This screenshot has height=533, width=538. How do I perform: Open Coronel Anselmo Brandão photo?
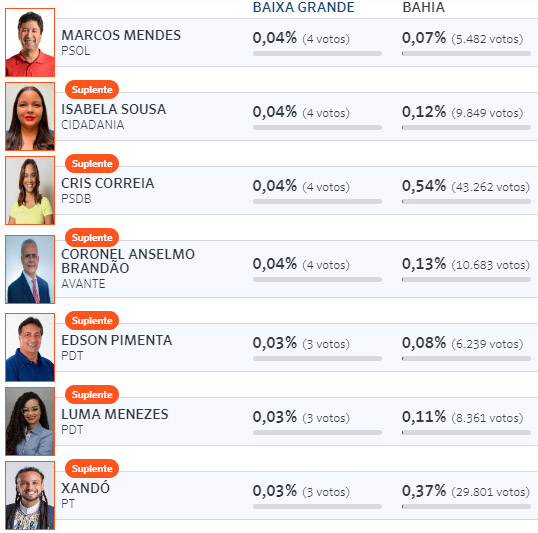point(30,269)
